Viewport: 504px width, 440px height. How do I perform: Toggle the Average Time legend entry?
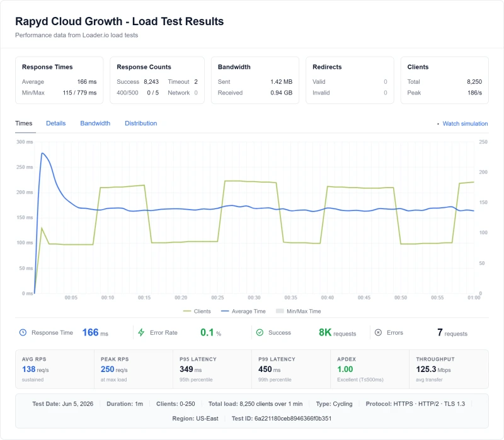click(243, 311)
